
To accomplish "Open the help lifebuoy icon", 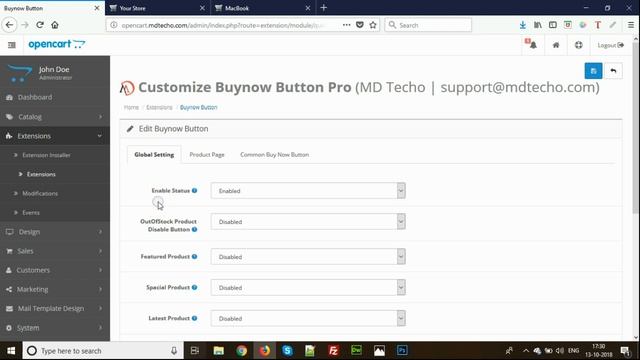I will tap(578, 45).
